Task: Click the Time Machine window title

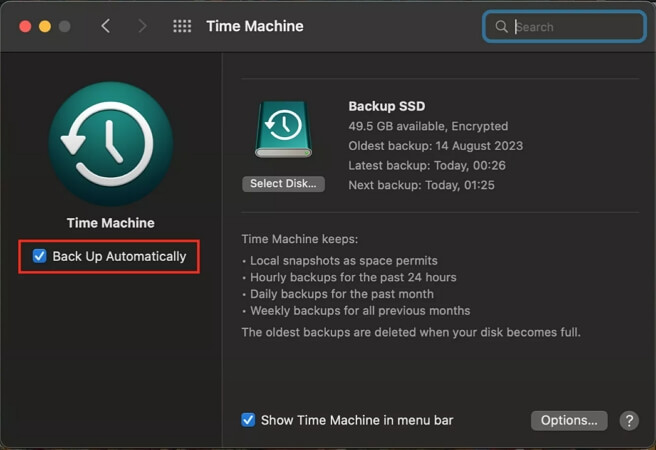Action: (x=255, y=26)
